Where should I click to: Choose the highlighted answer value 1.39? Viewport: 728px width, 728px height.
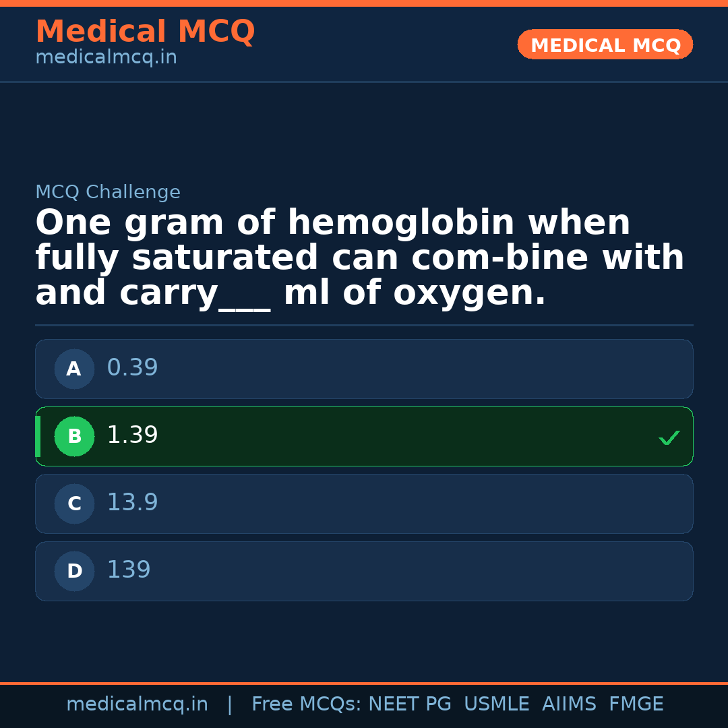pyautogui.click(x=132, y=435)
